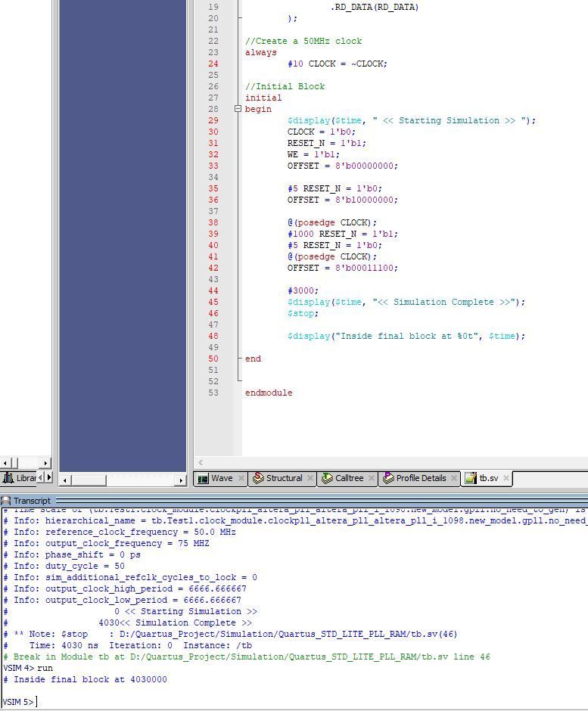Image resolution: width=588 pixels, height=711 pixels.
Task: Click 'WE = 1'b1;' assignment
Action: click(x=313, y=154)
